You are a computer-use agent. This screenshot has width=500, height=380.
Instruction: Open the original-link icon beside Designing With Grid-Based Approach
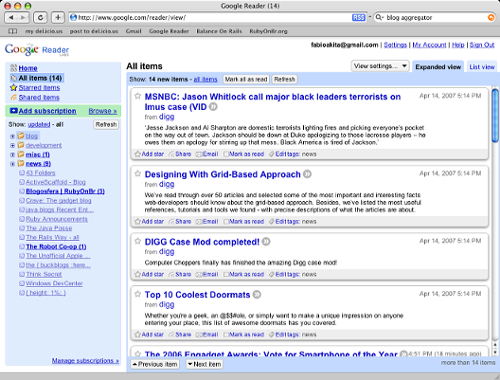pos(307,174)
